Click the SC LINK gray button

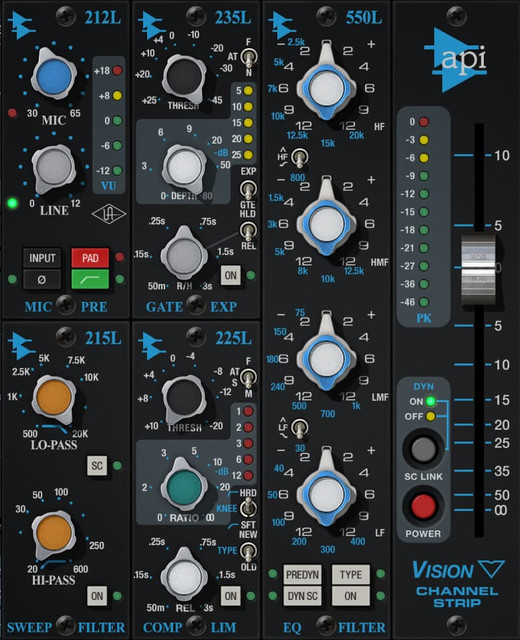(x=423, y=449)
